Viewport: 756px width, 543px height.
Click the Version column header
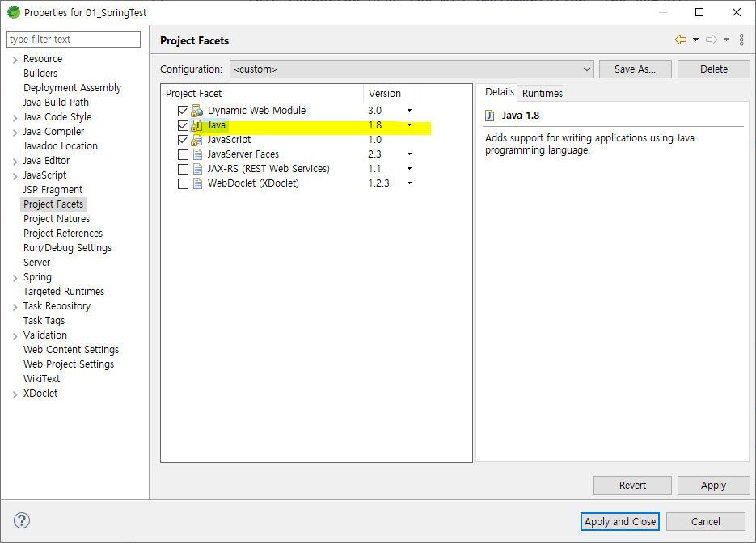tap(391, 94)
